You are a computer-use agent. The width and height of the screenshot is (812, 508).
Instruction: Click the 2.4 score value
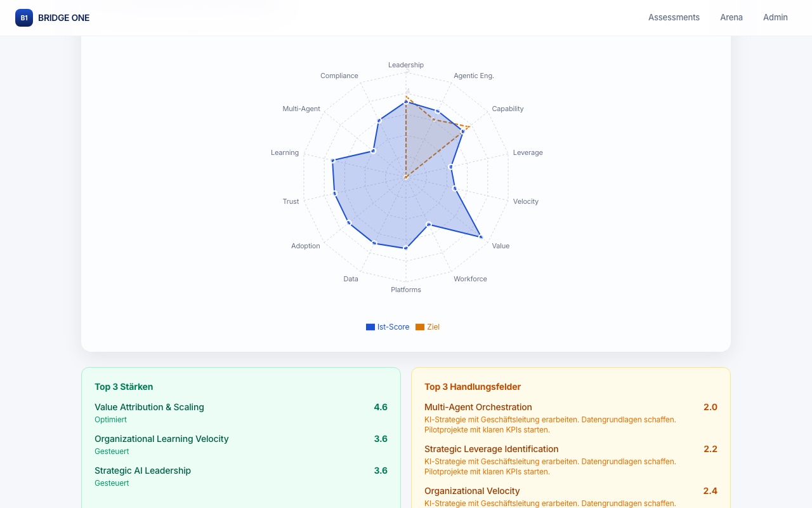(710, 491)
